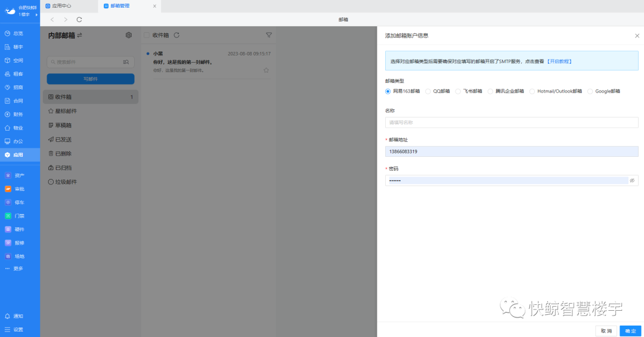Click the mailbox settings gear icon
The width and height of the screenshot is (644, 337).
click(x=129, y=35)
